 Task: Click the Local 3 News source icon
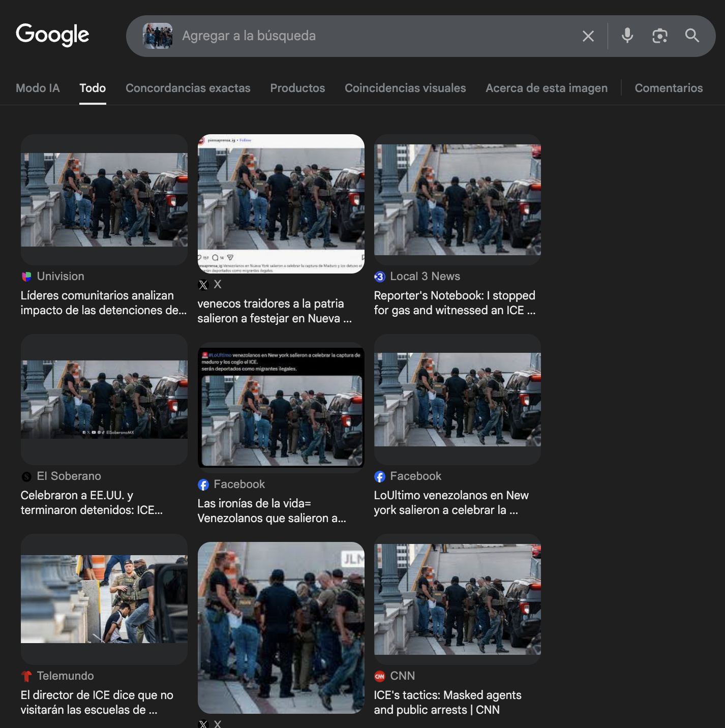pyautogui.click(x=380, y=277)
